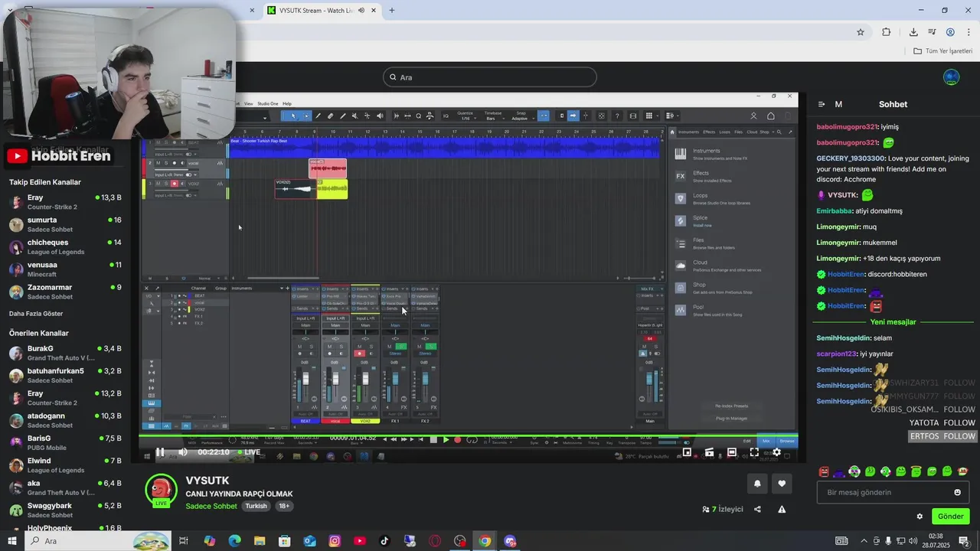Open Chrome downloads

click(913, 32)
